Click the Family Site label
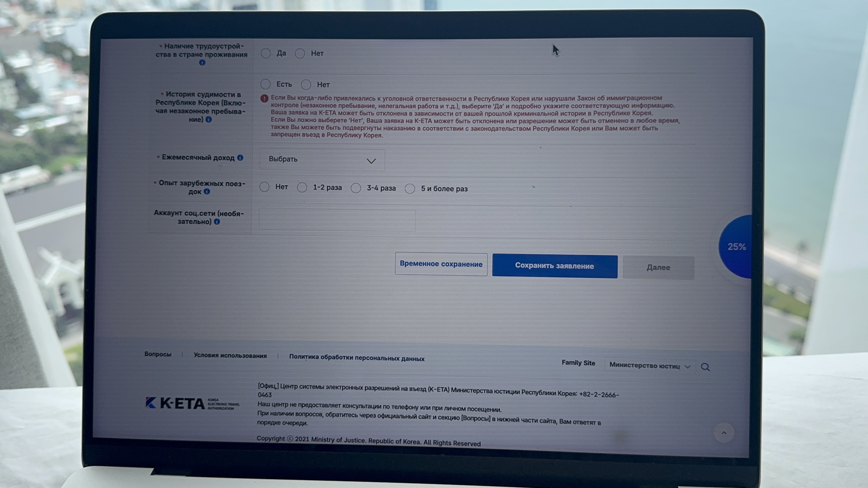 point(578,363)
